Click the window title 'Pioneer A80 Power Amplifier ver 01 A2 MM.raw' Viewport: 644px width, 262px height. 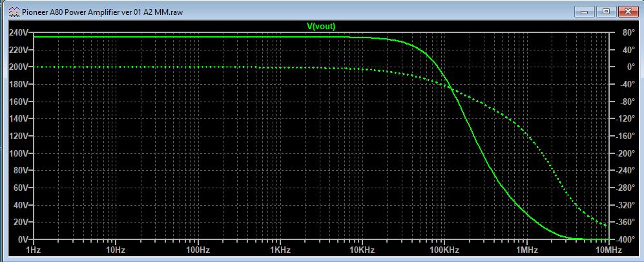[103, 12]
